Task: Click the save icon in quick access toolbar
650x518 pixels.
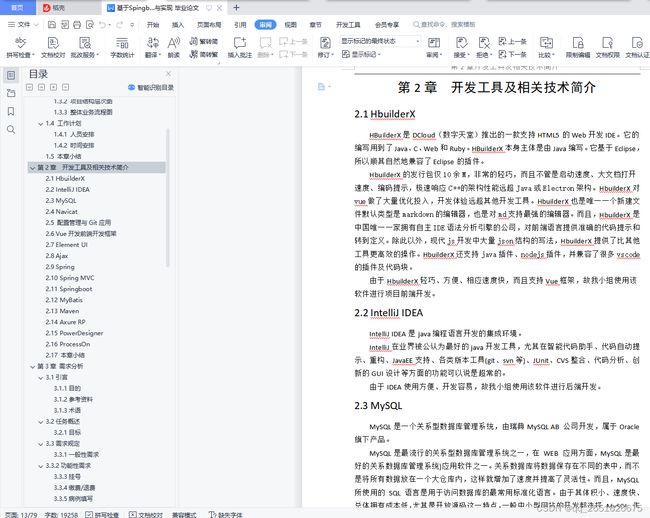Action: 52,25
